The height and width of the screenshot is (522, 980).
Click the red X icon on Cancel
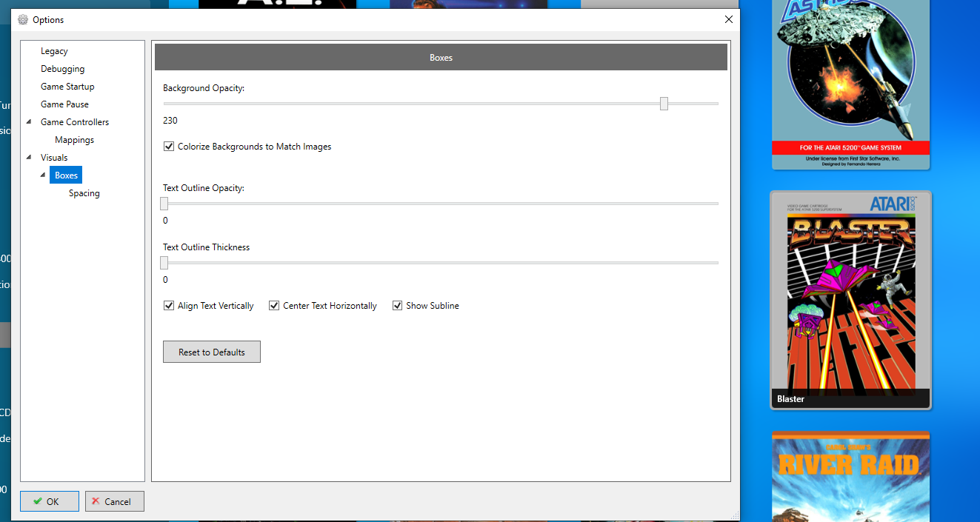95,501
